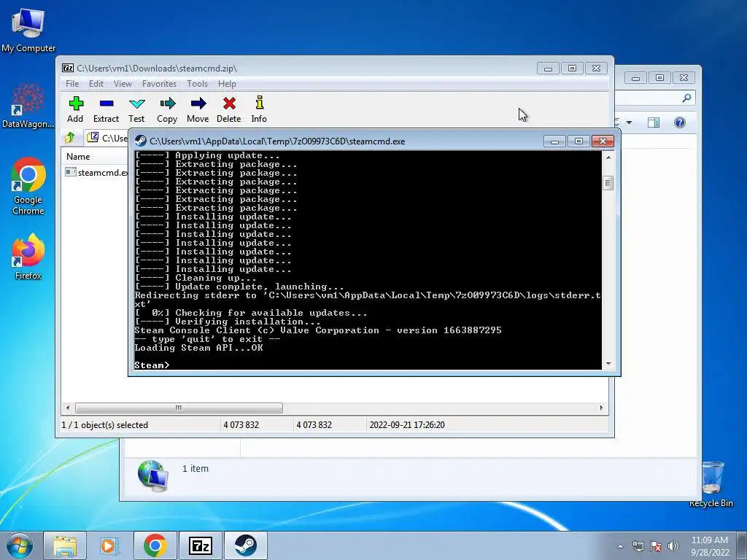Toggle the Explorer preview pane button

click(654, 122)
